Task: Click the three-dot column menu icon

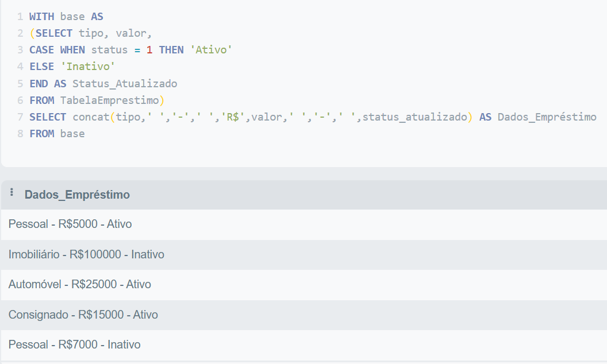Action: [x=12, y=193]
